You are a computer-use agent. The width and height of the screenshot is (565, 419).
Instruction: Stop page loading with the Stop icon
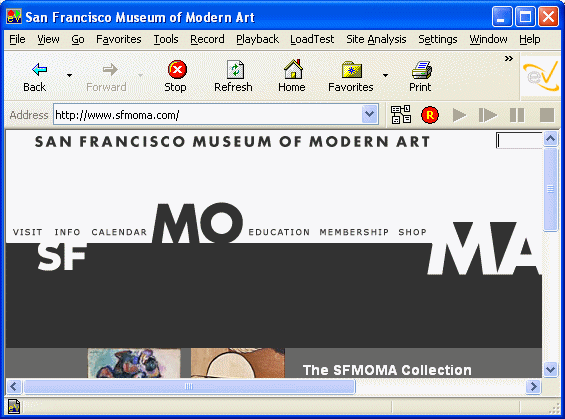click(177, 69)
